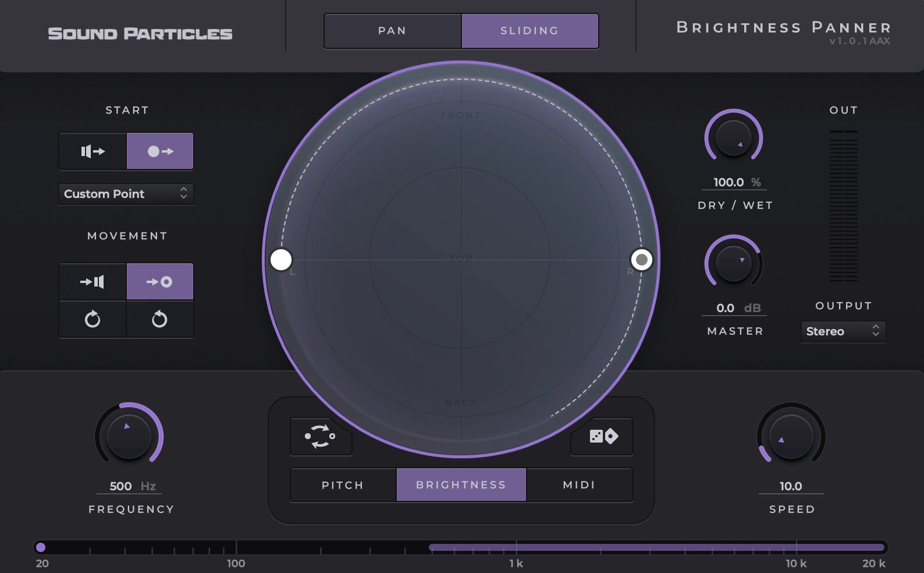924x573 pixels.
Task: Open the Custom Point dropdown
Action: 126,194
